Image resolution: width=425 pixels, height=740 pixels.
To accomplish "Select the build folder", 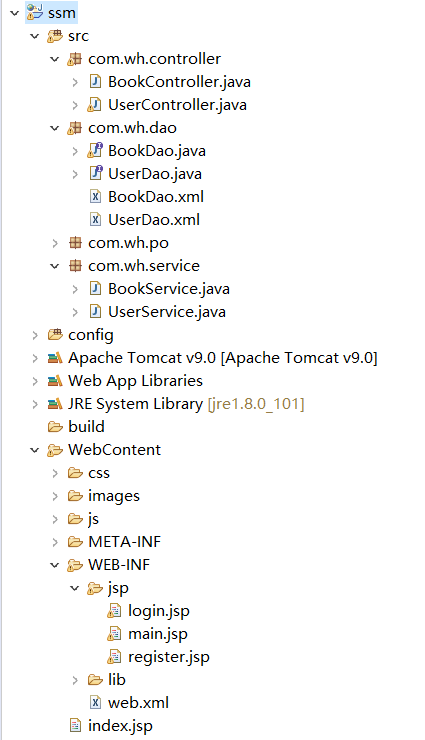I will pyautogui.click(x=86, y=427).
